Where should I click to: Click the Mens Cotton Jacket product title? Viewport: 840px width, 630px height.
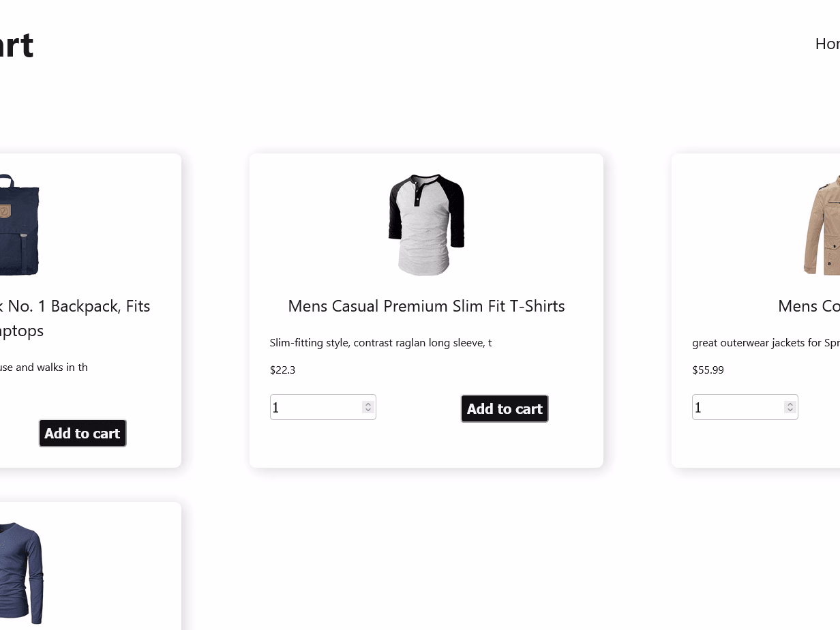pyautogui.click(x=809, y=305)
